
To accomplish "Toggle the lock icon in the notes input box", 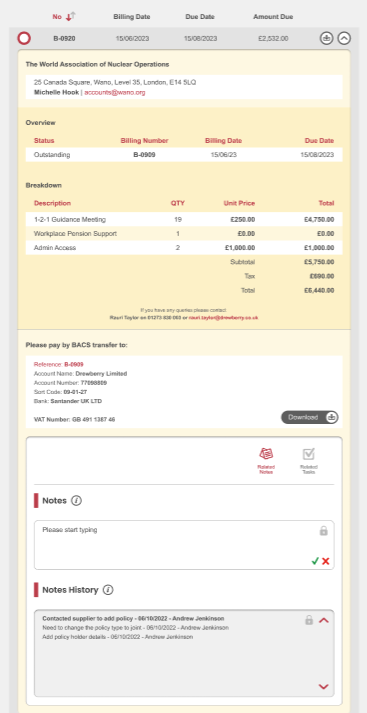I will (x=323, y=531).
